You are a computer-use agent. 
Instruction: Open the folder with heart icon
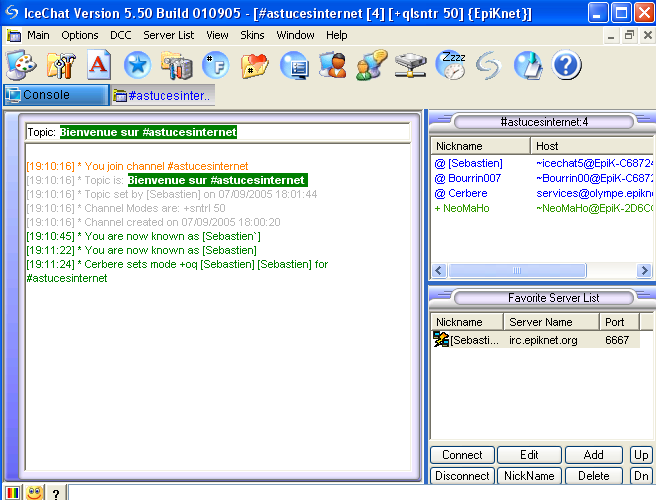[x=254, y=66]
